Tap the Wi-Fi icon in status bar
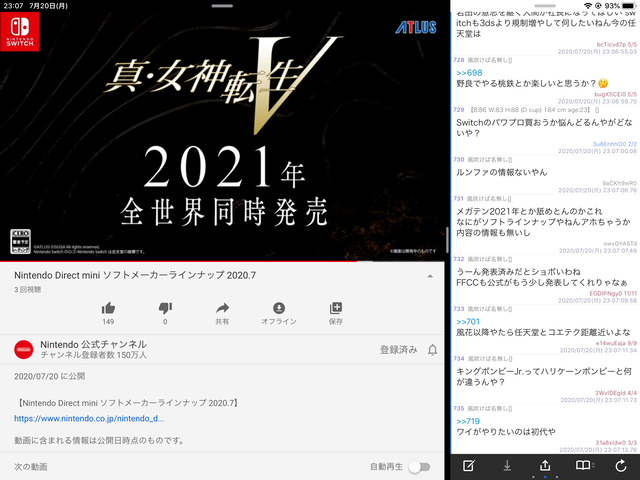Viewport: 640px width, 480px height. (588, 6)
